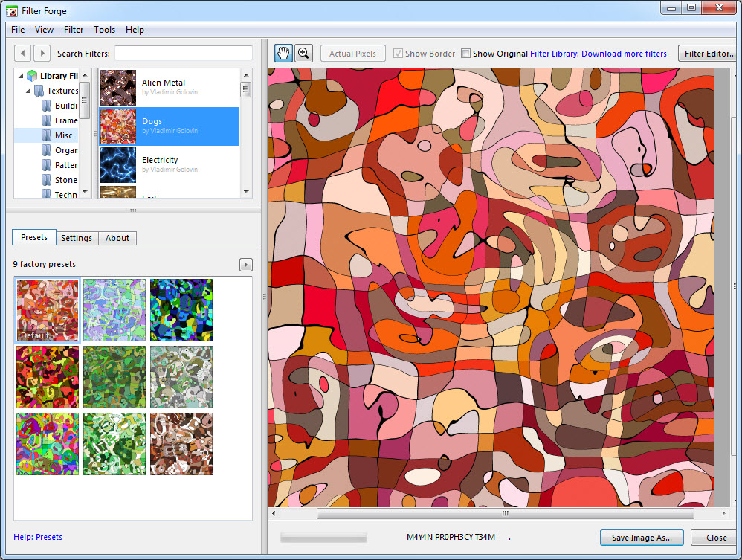Switch to the About tab
Screen dimensions: 742x560
point(117,238)
